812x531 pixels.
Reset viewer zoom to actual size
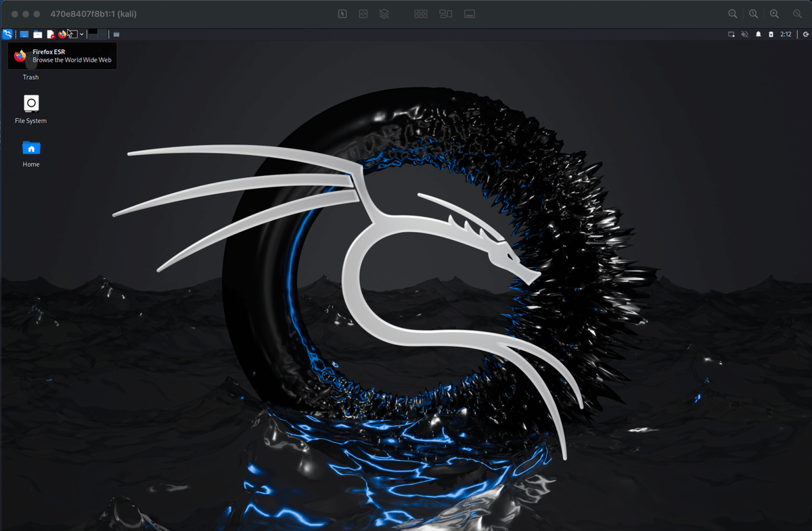[753, 14]
